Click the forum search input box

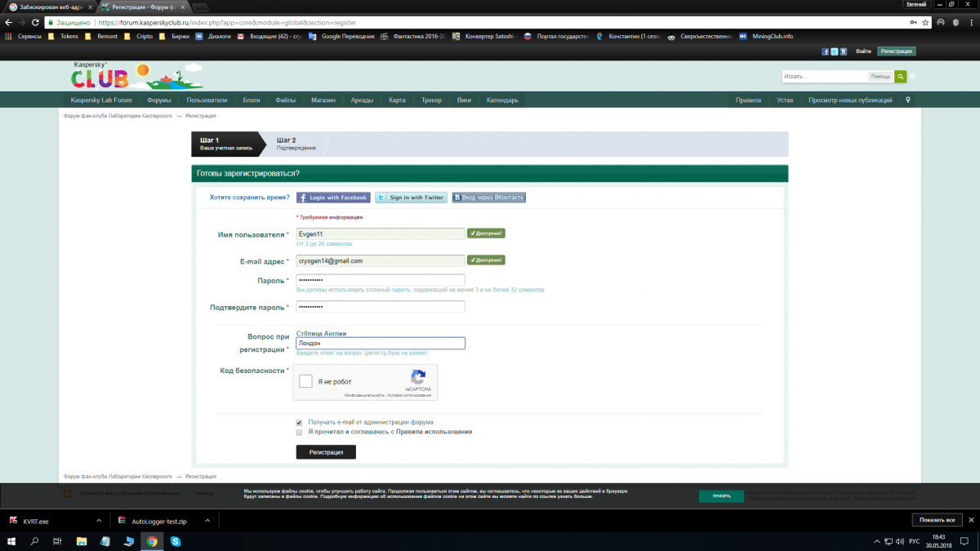coord(825,76)
